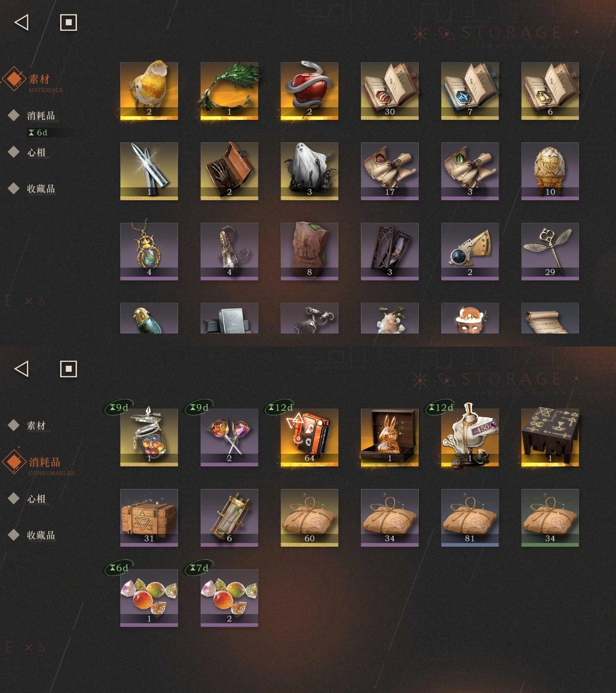
Task: Click the top back arrow button
Action: pos(22,22)
